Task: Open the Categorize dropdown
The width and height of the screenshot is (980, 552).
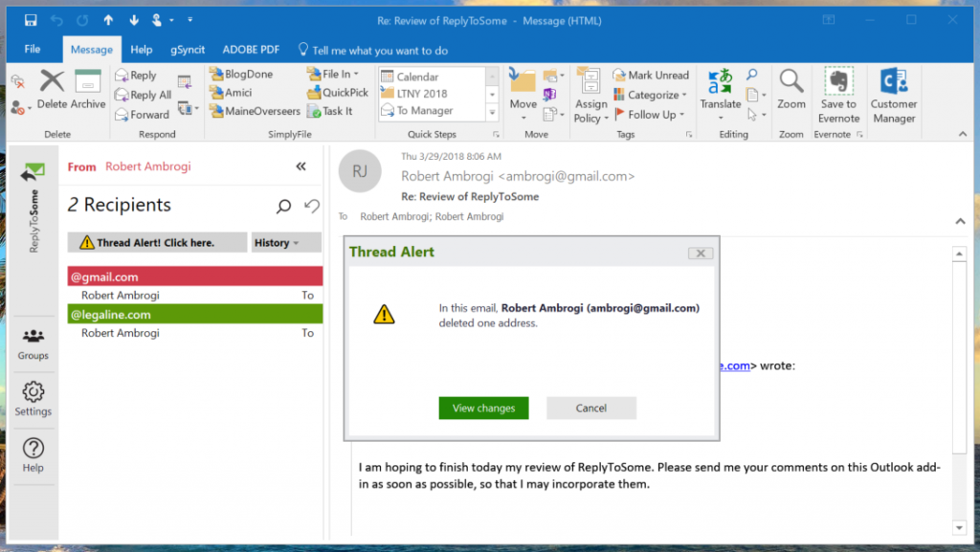Action: click(650, 95)
